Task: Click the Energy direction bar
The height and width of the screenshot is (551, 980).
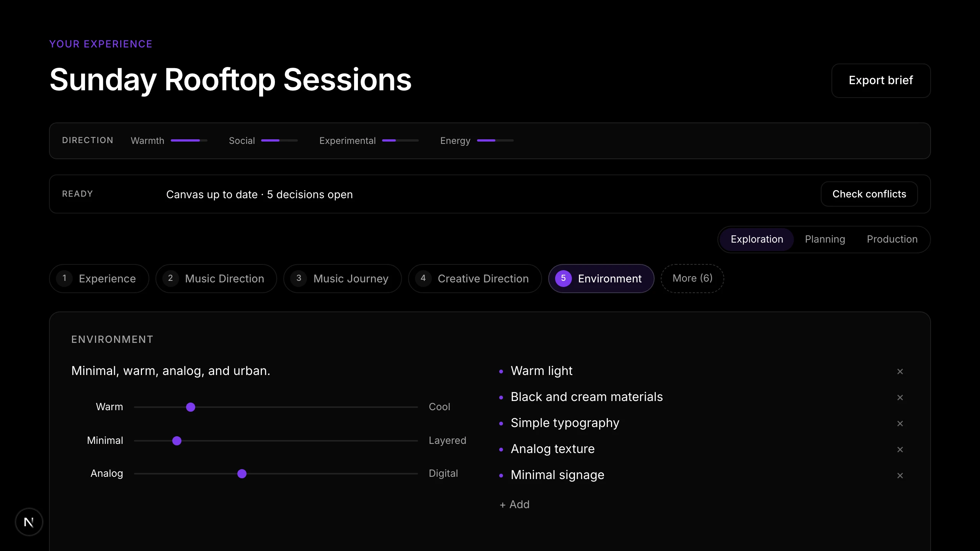Action: tap(495, 140)
